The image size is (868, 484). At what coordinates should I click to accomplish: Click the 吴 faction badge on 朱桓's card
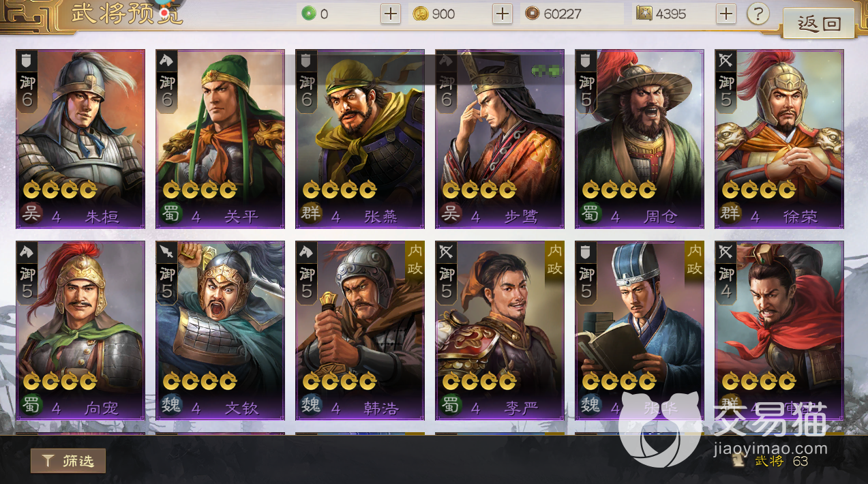point(31,215)
